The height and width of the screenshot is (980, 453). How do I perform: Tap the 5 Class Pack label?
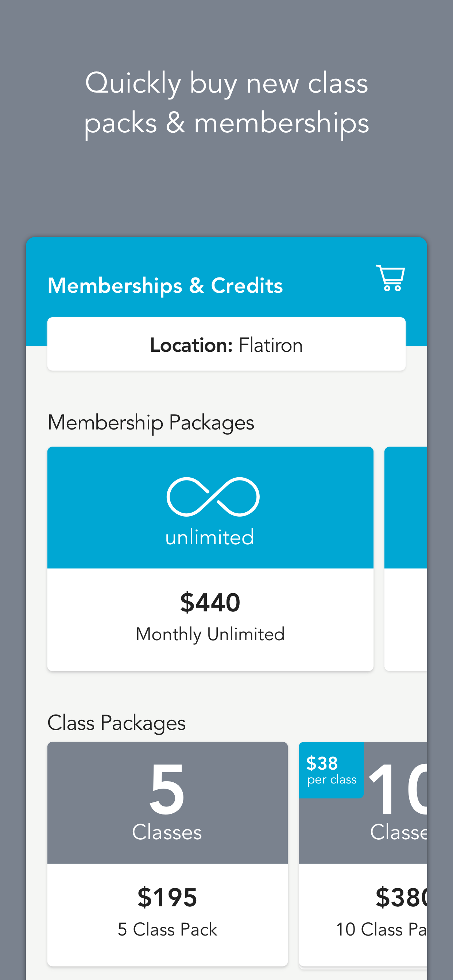click(x=167, y=929)
